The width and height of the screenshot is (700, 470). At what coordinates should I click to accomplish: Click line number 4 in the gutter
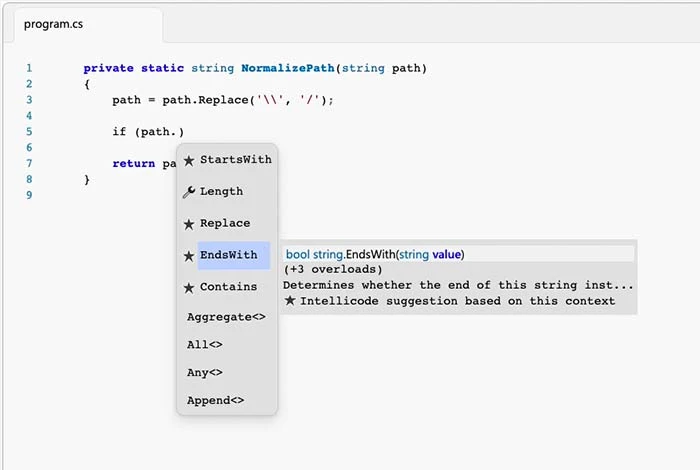pyautogui.click(x=29, y=116)
